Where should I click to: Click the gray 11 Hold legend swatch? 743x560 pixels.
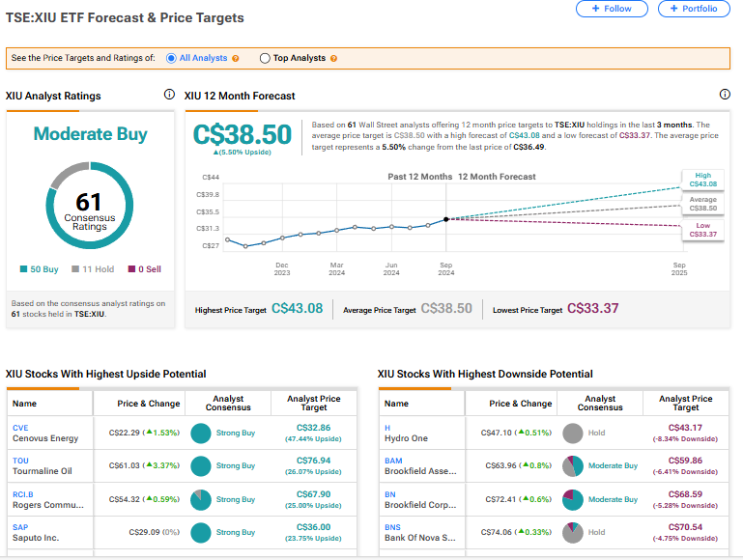coord(74,268)
